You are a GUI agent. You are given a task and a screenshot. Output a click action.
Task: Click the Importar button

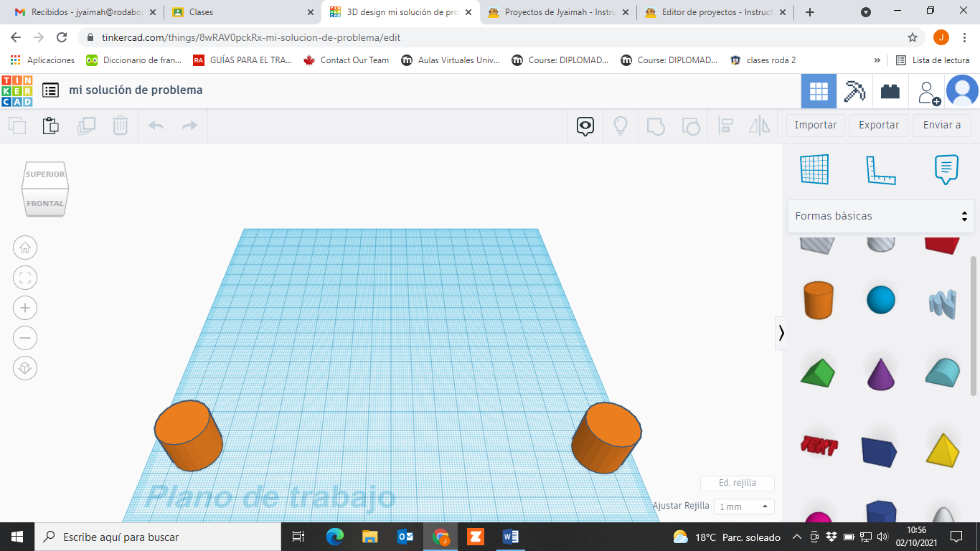(816, 125)
